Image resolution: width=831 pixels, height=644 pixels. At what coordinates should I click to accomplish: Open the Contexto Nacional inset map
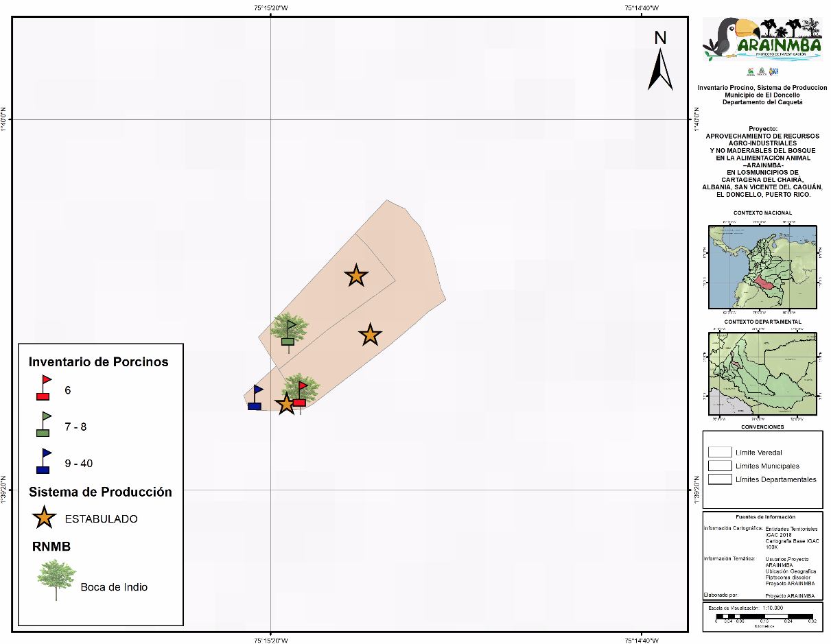pos(762,267)
